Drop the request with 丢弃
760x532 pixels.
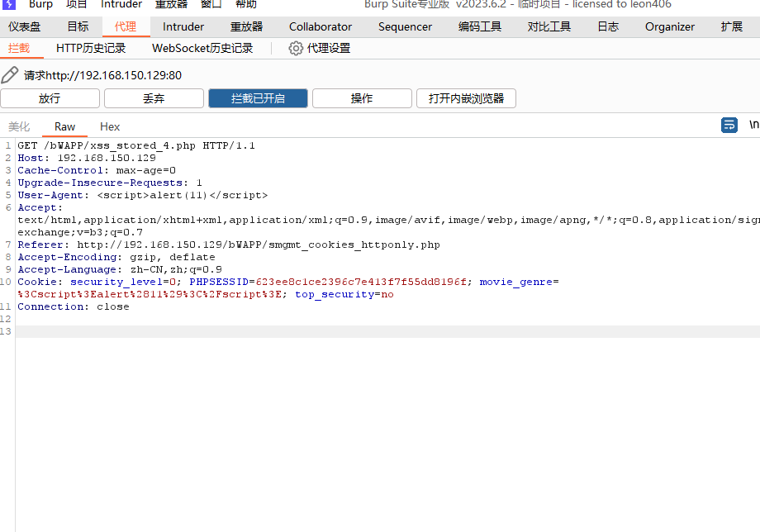pos(154,98)
